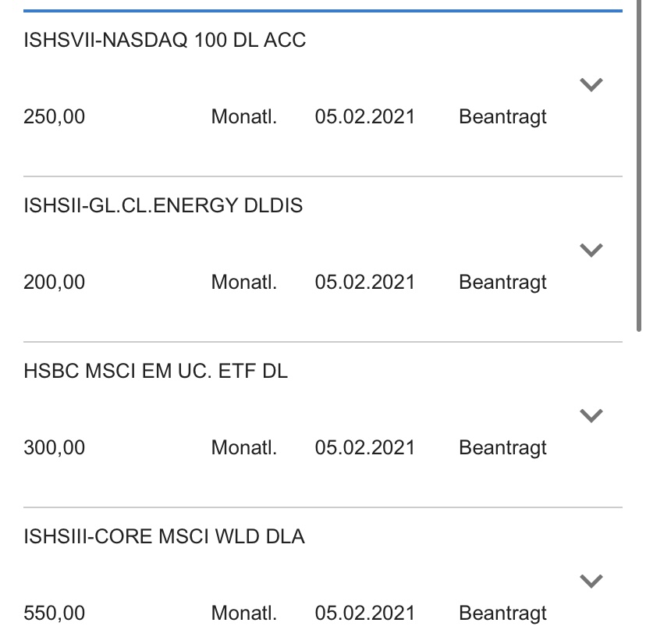Image resolution: width=646 pixels, height=644 pixels.
Task: Click the Monatl. interval of the NASDAQ plan
Action: click(243, 117)
